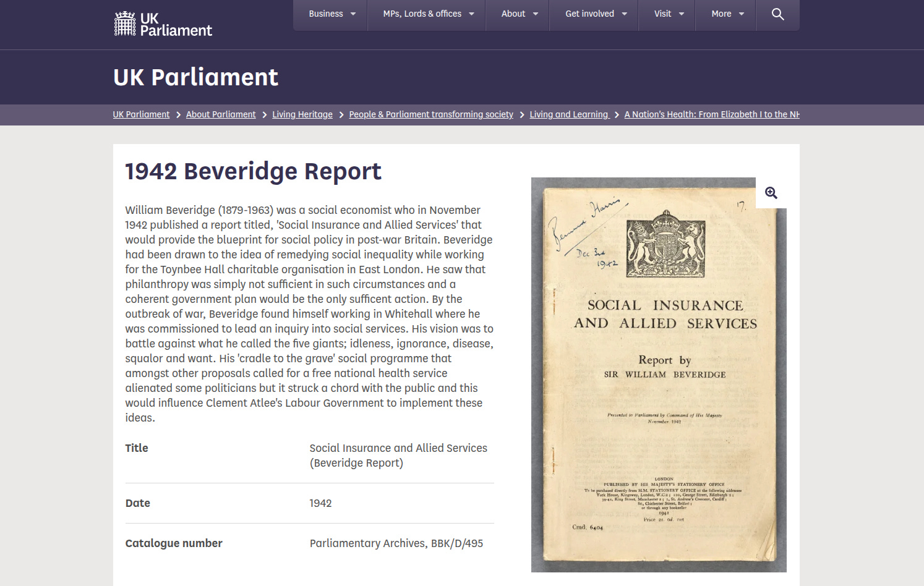
Task: Open the More menu item
Action: (x=721, y=14)
